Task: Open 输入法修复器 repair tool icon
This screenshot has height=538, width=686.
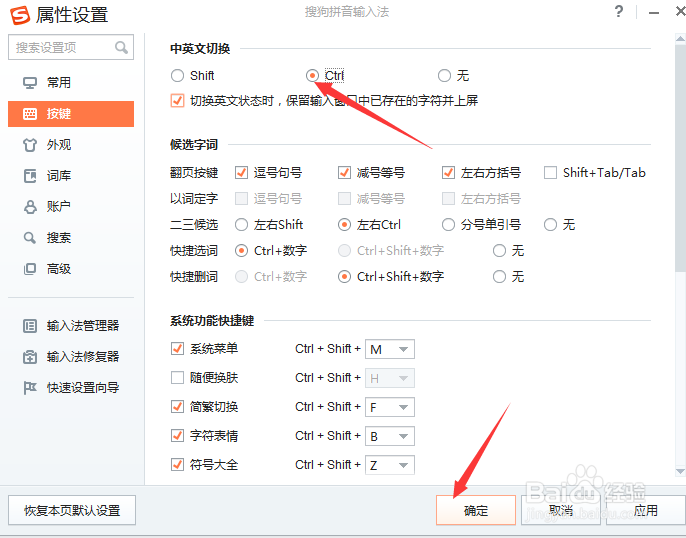Action: point(30,356)
